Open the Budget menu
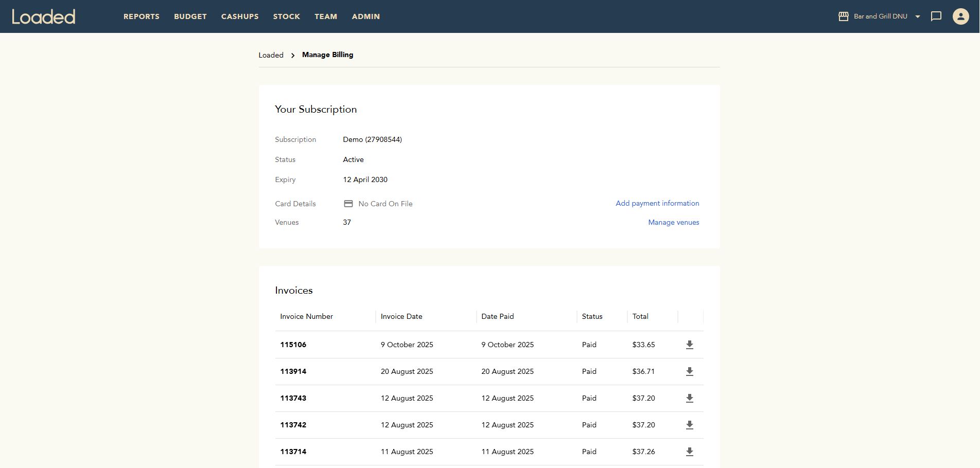Viewport: 980px width, 468px height. click(190, 16)
